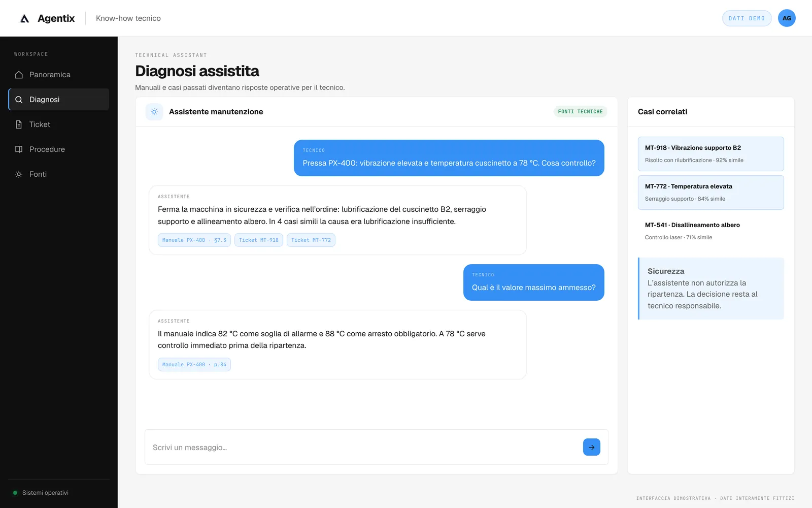
Task: Open the Ticket section
Action: tap(59, 124)
